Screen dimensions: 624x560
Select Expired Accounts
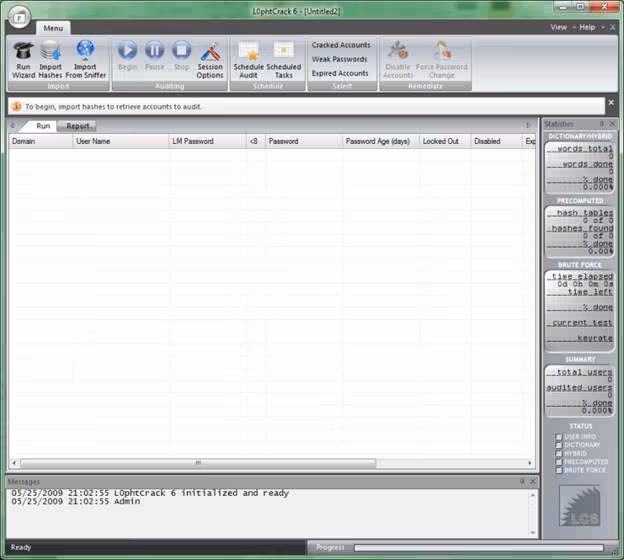(x=340, y=74)
